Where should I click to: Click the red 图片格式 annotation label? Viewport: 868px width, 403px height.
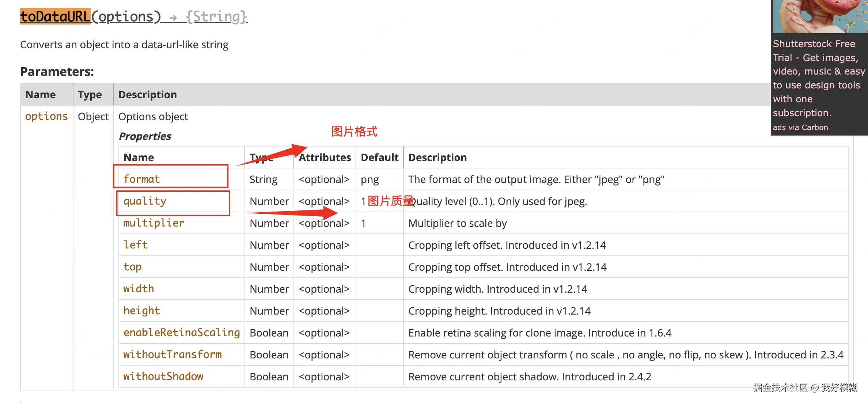point(354,132)
